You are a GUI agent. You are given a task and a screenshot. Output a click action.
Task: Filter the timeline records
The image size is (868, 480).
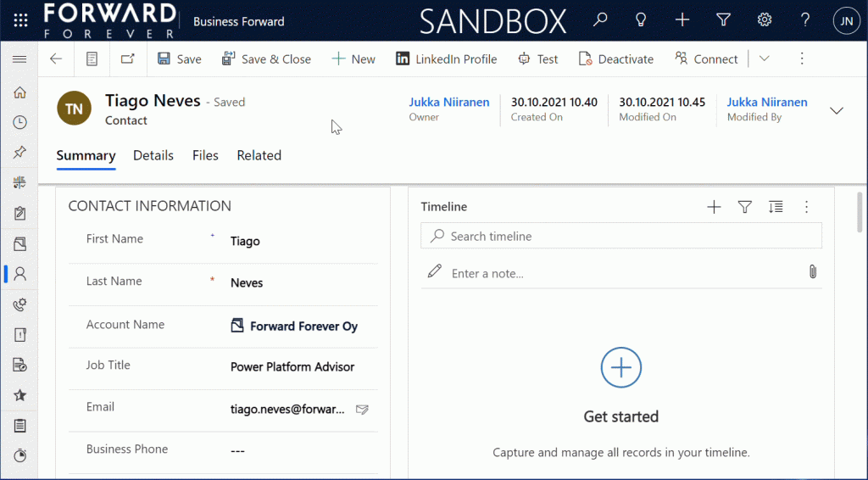tap(745, 207)
